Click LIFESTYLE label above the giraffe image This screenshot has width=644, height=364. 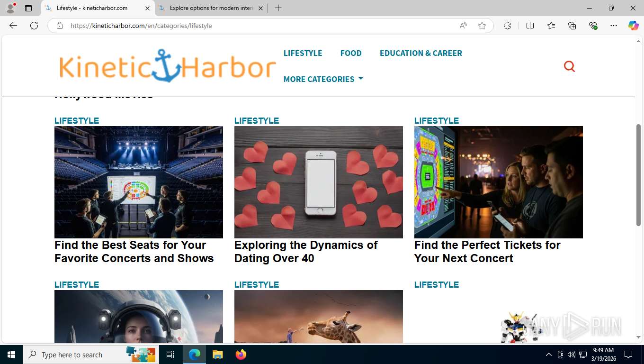(x=257, y=285)
